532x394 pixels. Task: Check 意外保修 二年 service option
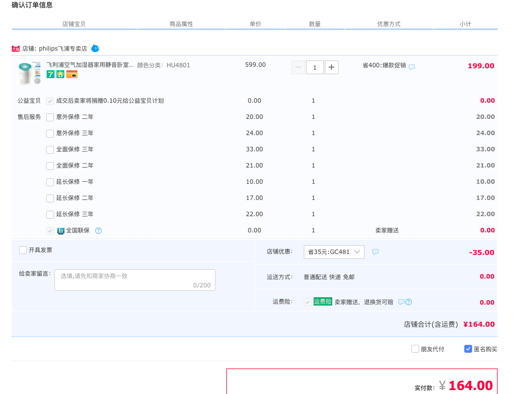point(50,117)
